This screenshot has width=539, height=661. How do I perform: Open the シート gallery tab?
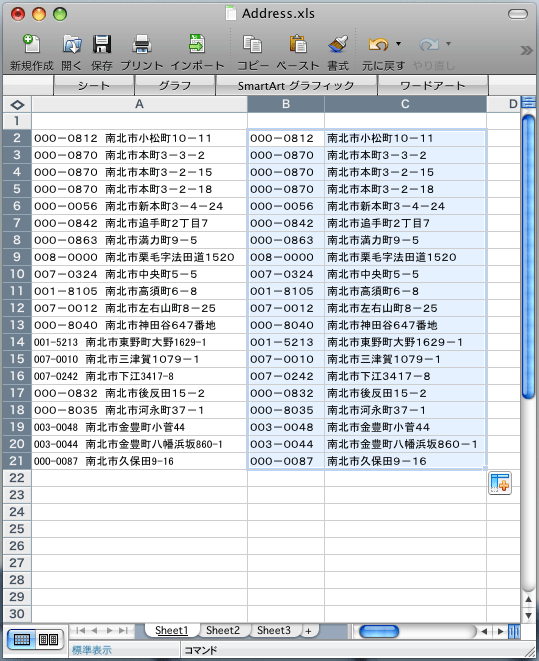94,86
